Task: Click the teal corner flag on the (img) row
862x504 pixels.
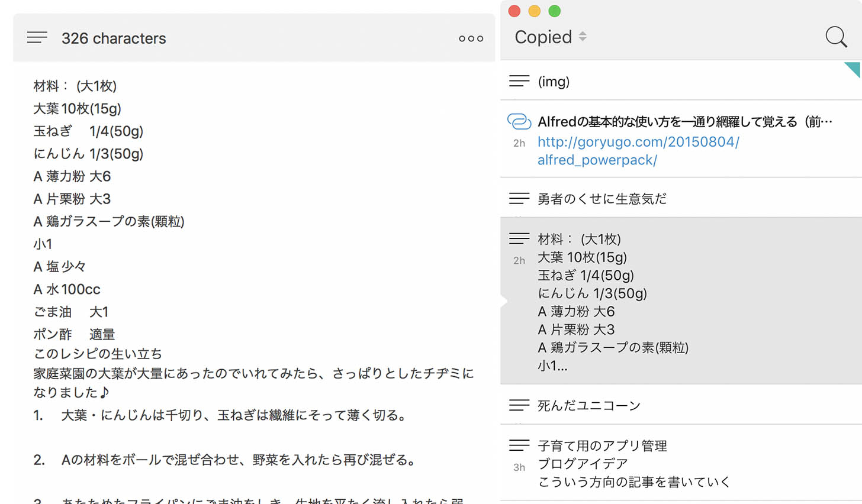Action: click(x=855, y=69)
